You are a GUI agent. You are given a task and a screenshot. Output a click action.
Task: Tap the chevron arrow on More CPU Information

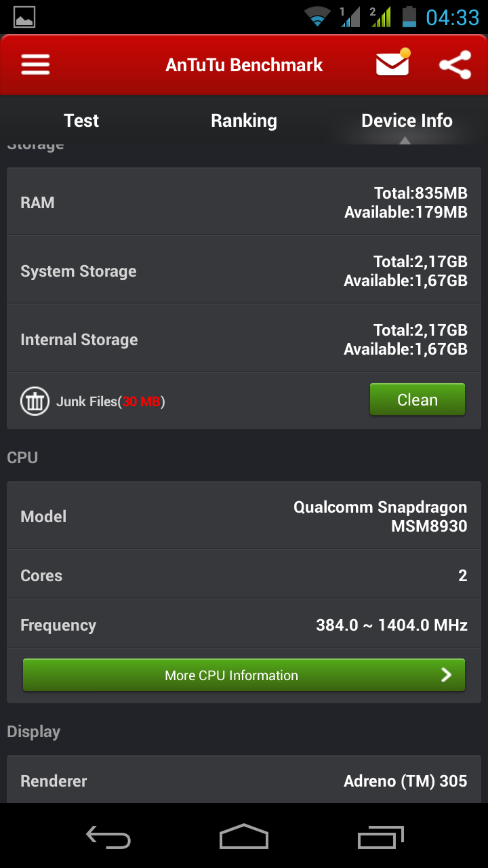click(447, 675)
